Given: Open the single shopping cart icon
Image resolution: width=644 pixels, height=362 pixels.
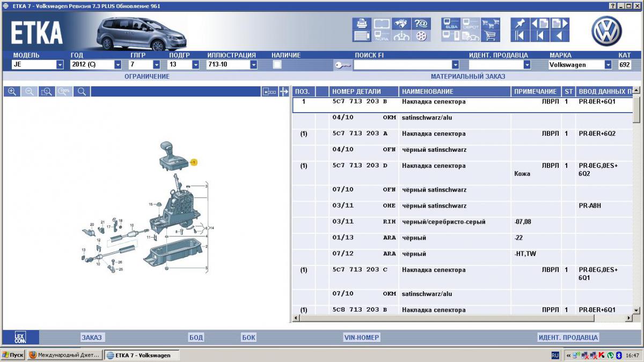Looking at the screenshot, I should [x=491, y=36].
